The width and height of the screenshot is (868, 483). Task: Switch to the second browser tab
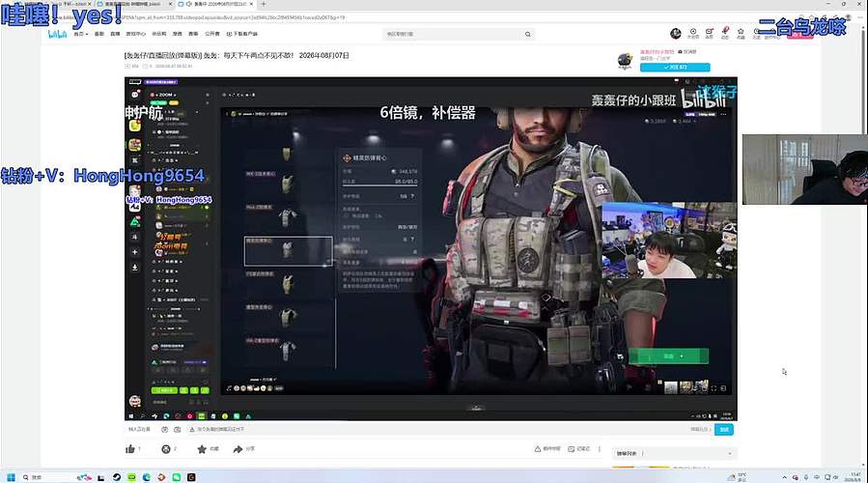133,4
